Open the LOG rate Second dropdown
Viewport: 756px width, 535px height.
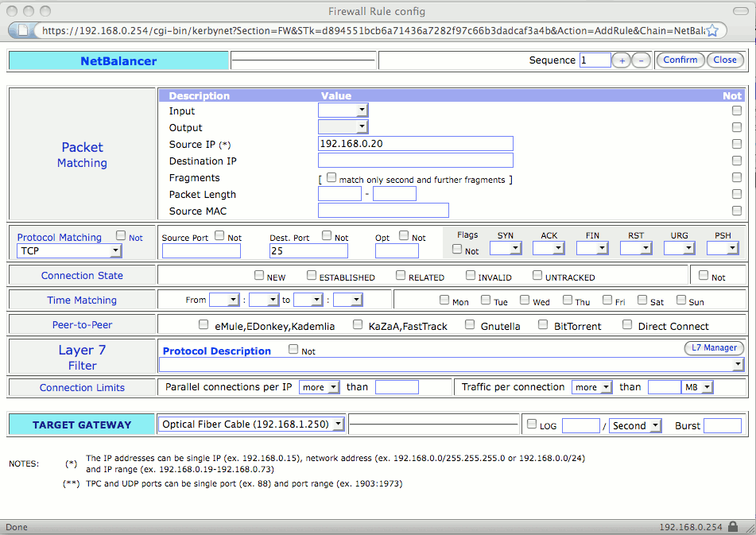click(x=635, y=425)
